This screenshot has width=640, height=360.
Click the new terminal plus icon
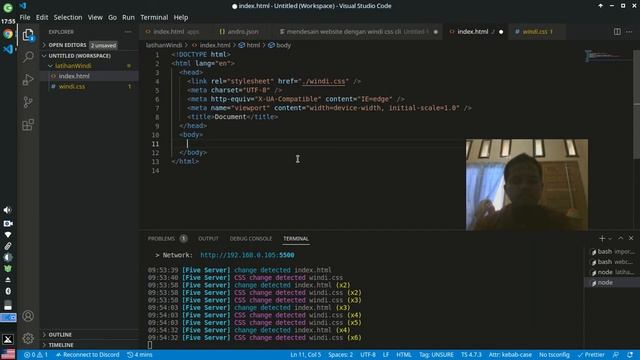(x=602, y=238)
